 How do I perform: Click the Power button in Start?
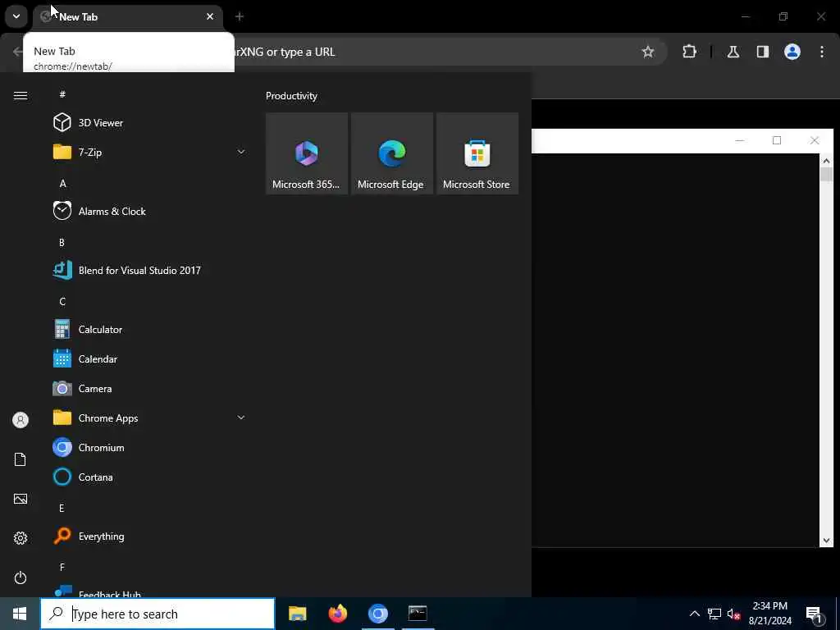[x=21, y=577]
